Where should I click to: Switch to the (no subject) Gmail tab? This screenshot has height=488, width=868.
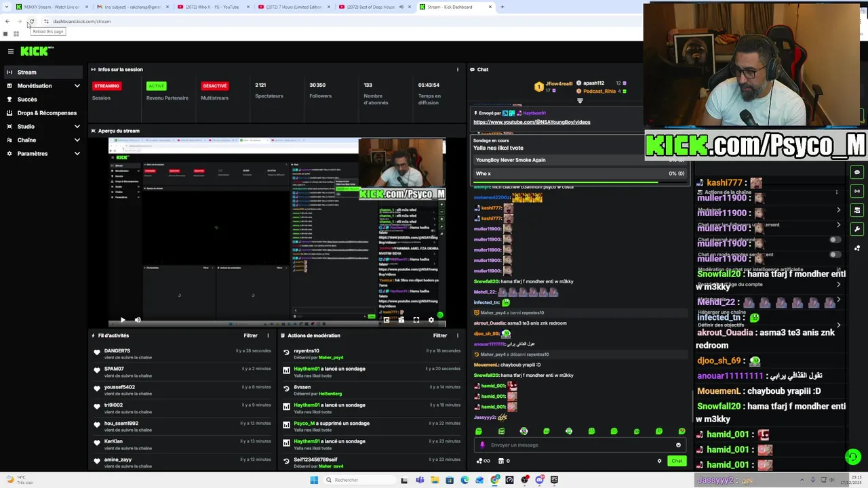coord(132,7)
